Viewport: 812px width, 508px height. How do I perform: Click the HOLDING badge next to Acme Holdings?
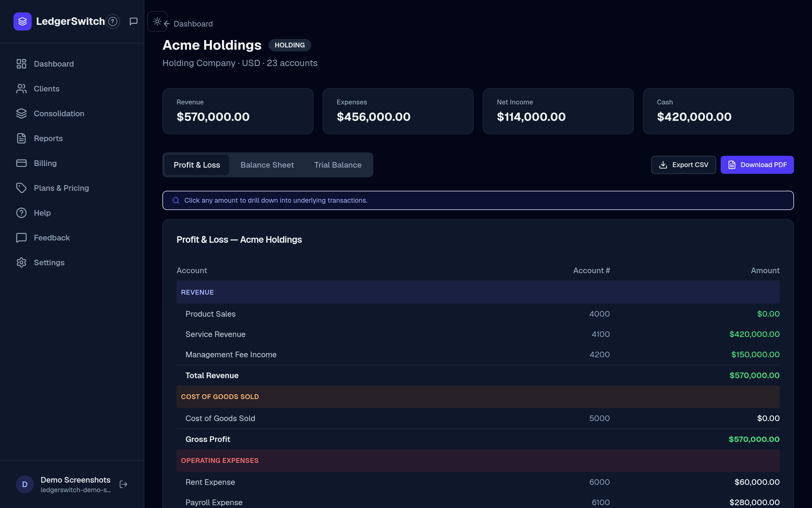(x=290, y=45)
